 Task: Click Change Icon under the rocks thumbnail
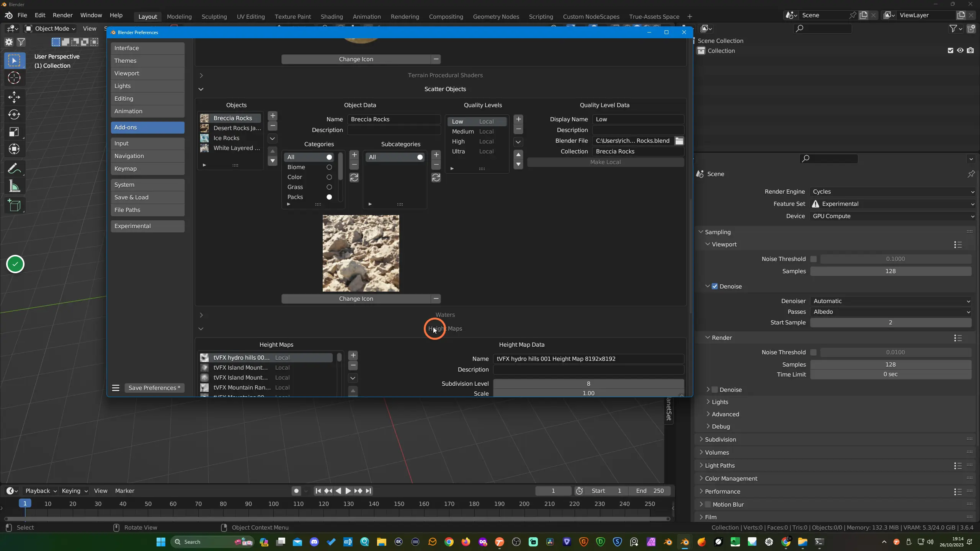point(356,299)
